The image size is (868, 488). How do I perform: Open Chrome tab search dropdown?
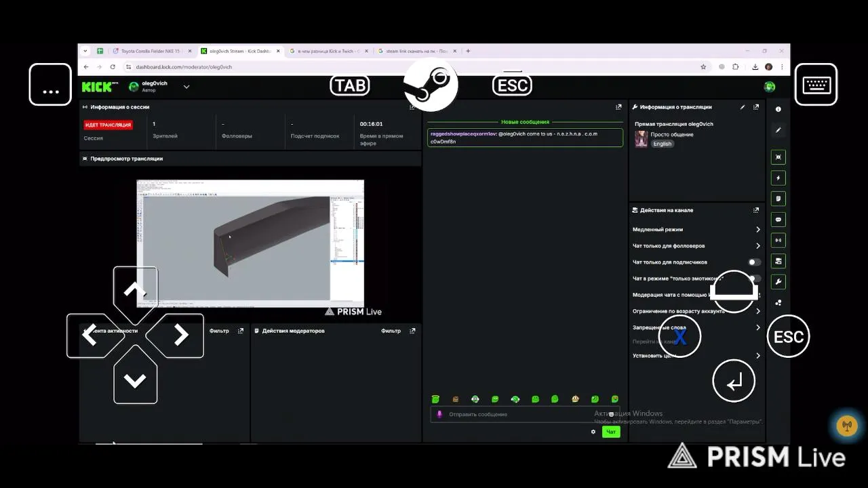tap(85, 51)
